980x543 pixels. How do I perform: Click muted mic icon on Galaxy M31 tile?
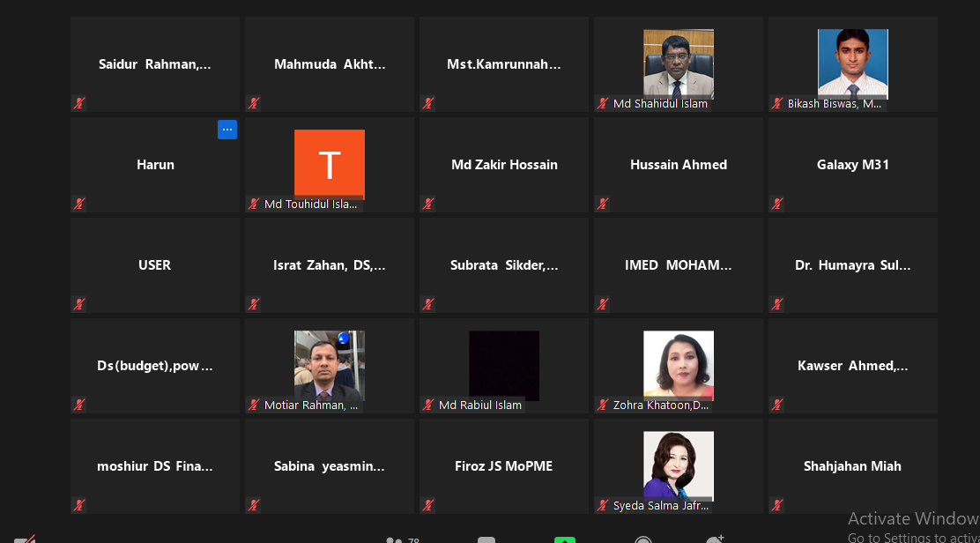(x=777, y=204)
